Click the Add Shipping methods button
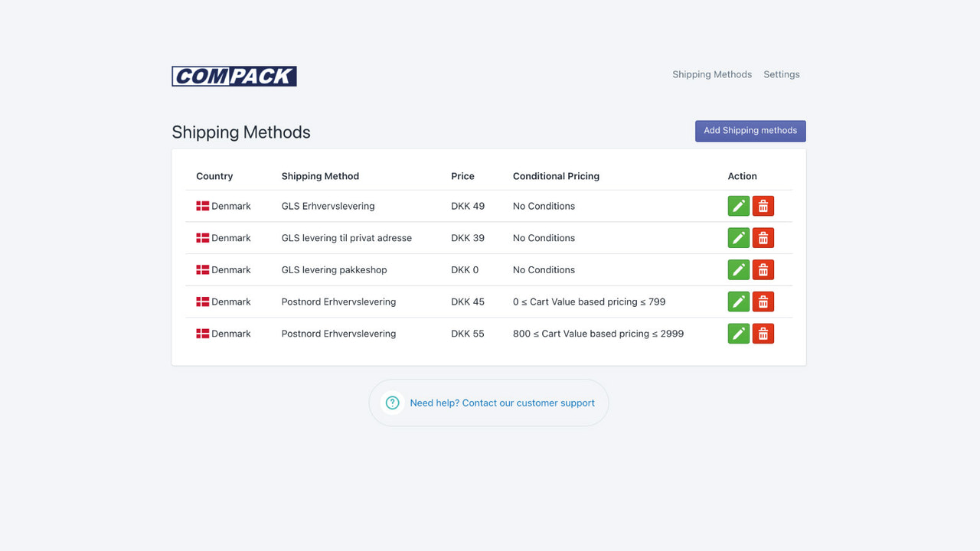 point(750,131)
